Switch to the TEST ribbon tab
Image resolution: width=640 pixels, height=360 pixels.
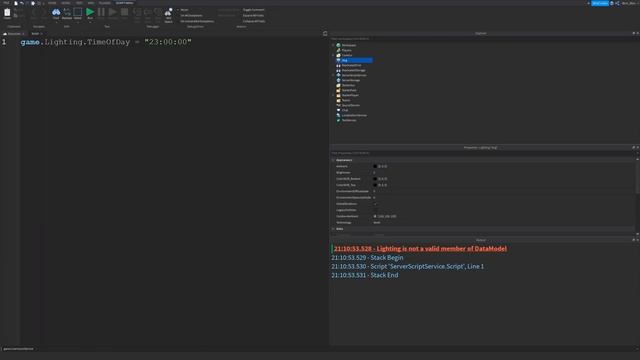point(79,3)
